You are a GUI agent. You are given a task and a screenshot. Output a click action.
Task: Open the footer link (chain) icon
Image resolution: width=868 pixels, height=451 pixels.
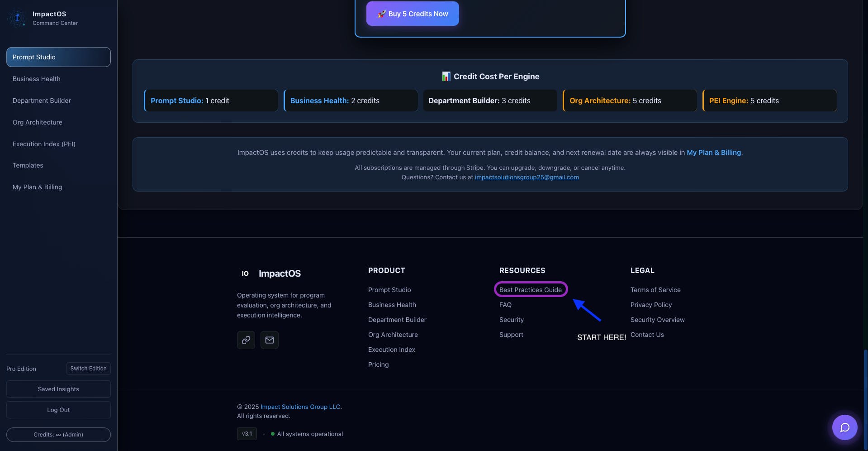tap(246, 340)
